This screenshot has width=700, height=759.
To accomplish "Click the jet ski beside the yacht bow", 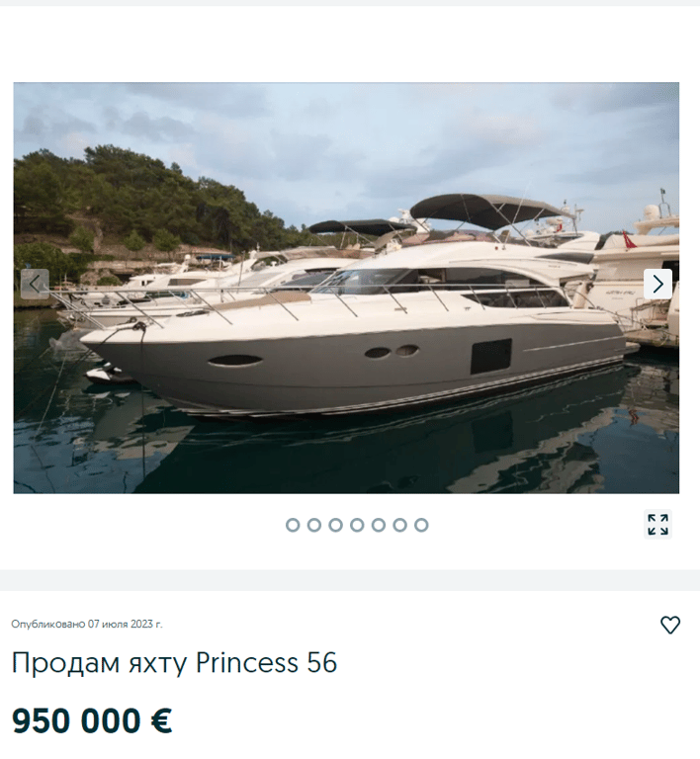I will tap(109, 374).
